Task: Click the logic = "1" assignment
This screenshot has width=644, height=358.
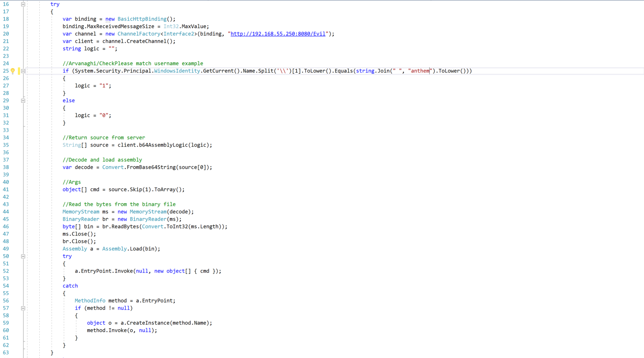Action: click(93, 86)
